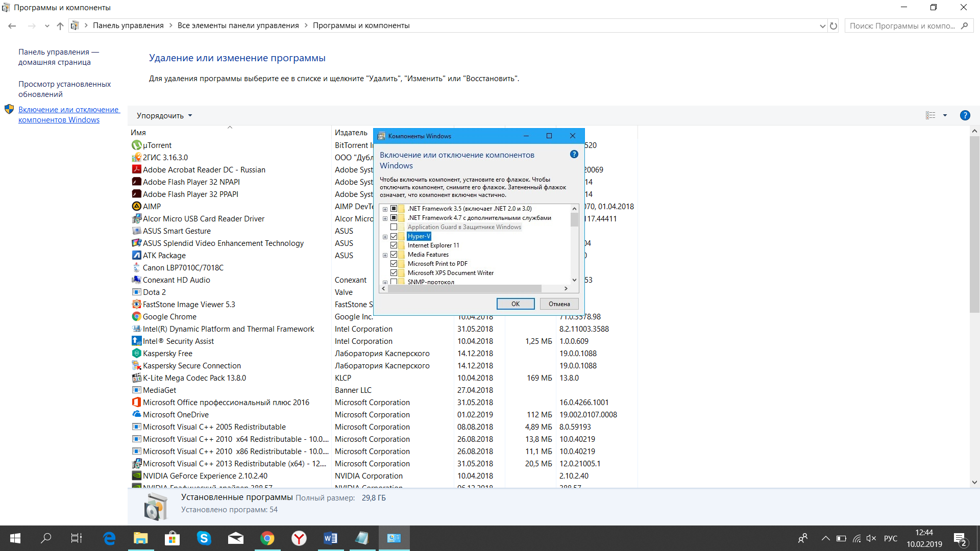Open the view options dropdown arrow

click(x=945, y=116)
